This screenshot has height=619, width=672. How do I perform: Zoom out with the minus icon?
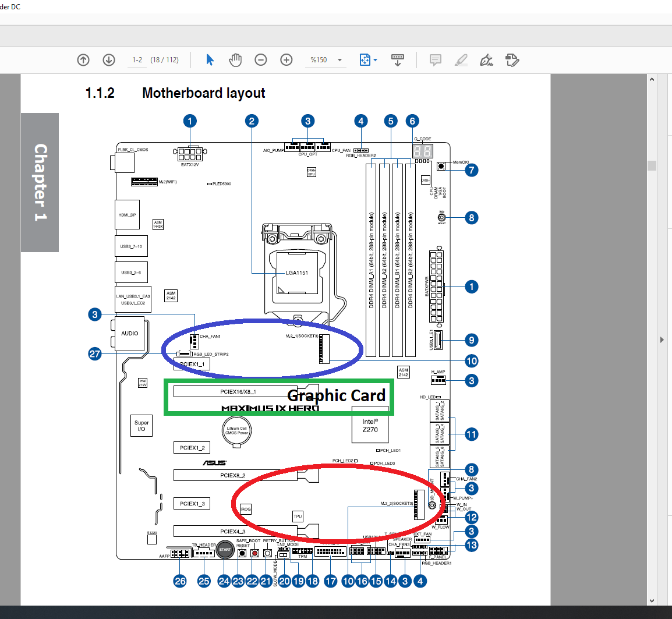[260, 60]
